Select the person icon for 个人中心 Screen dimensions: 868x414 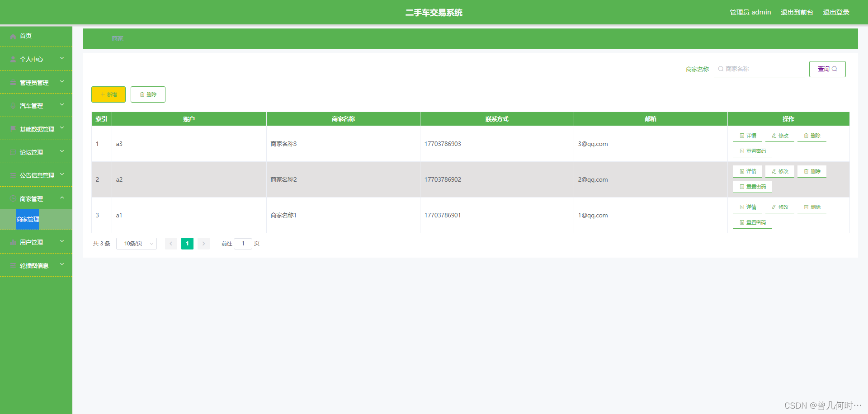tap(13, 59)
